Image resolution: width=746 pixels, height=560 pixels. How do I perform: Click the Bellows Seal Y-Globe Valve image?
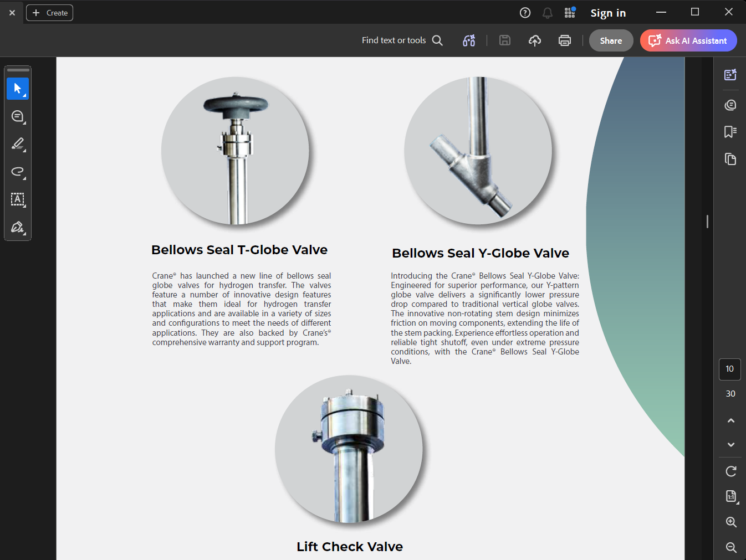(478, 151)
